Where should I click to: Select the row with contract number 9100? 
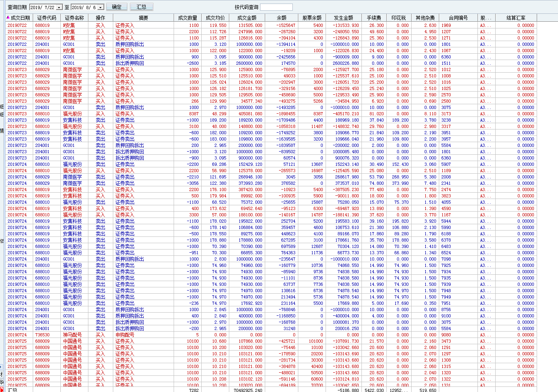[x=271, y=316]
